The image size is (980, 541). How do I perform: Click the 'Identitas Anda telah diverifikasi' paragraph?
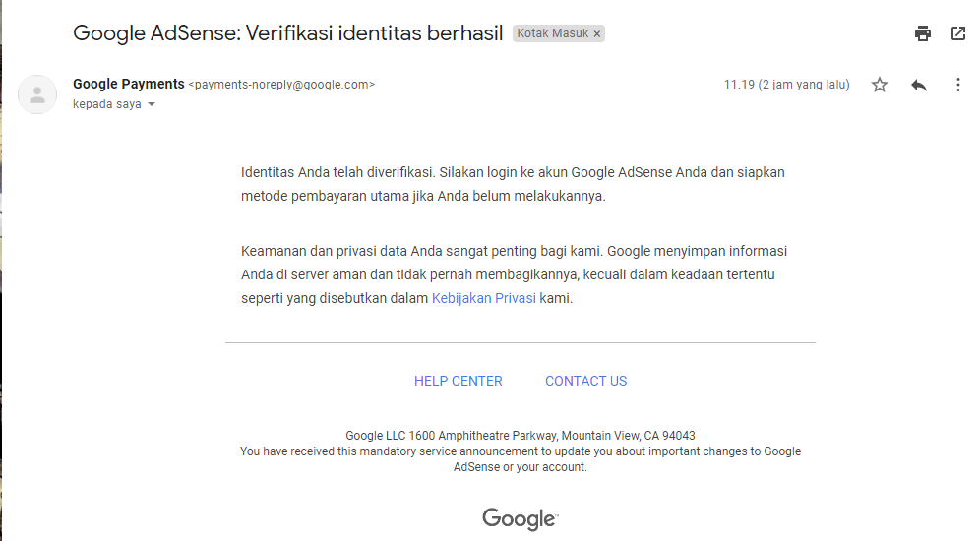(513, 184)
